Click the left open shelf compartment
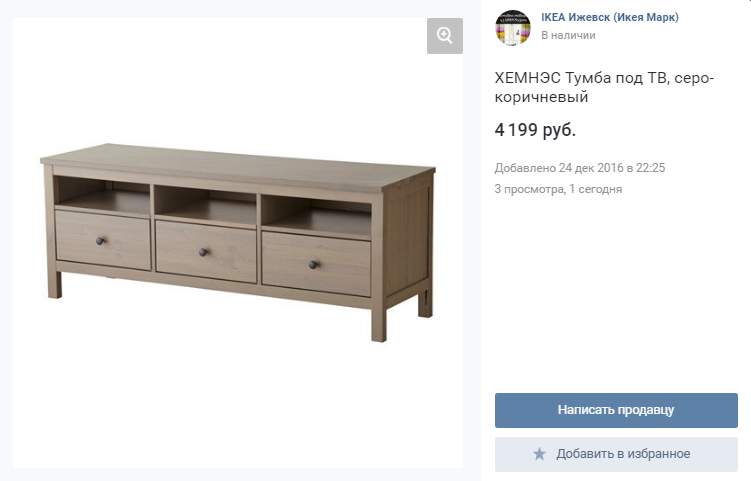This screenshot has height=481, width=751. coord(102,196)
